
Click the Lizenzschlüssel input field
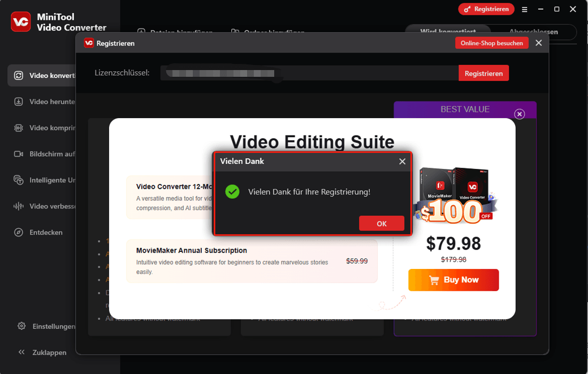(x=309, y=73)
